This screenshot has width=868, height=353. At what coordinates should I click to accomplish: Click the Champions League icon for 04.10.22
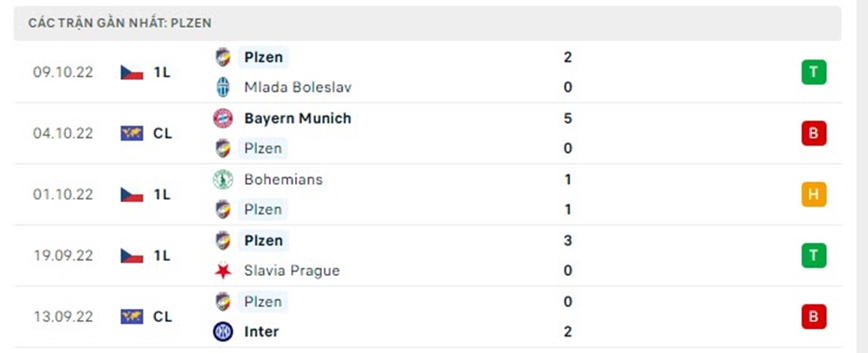[132, 134]
